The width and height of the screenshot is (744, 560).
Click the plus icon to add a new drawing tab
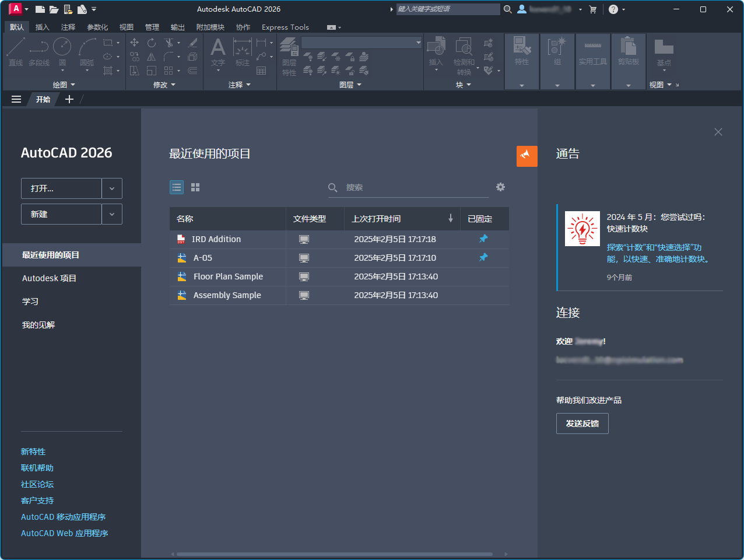[69, 99]
